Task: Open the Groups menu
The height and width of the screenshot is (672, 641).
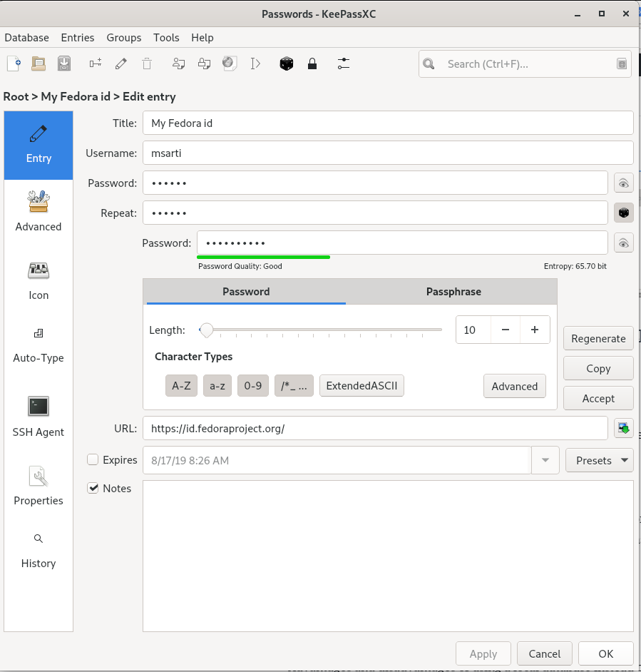Action: (124, 38)
